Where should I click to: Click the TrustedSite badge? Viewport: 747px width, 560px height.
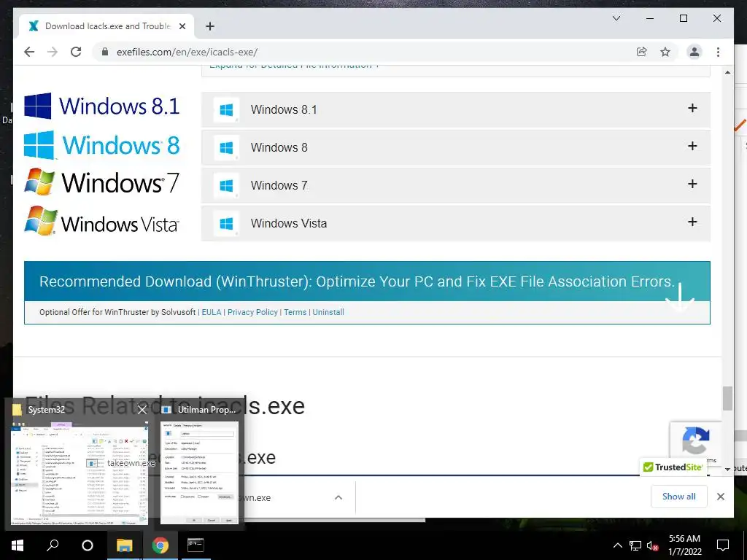pyautogui.click(x=673, y=467)
